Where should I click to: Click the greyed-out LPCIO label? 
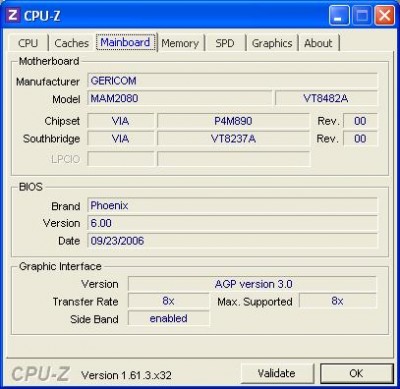[x=66, y=159]
